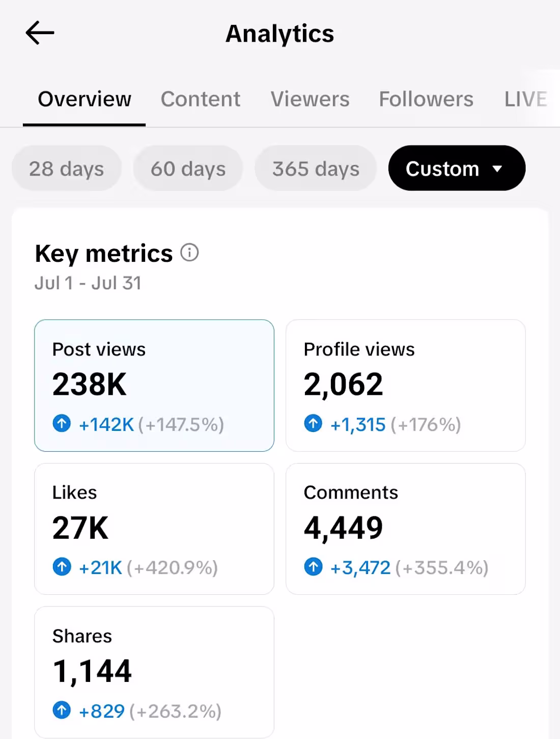Click the dropdown arrow on the Custom button
This screenshot has width=560, height=739.
pyautogui.click(x=498, y=168)
